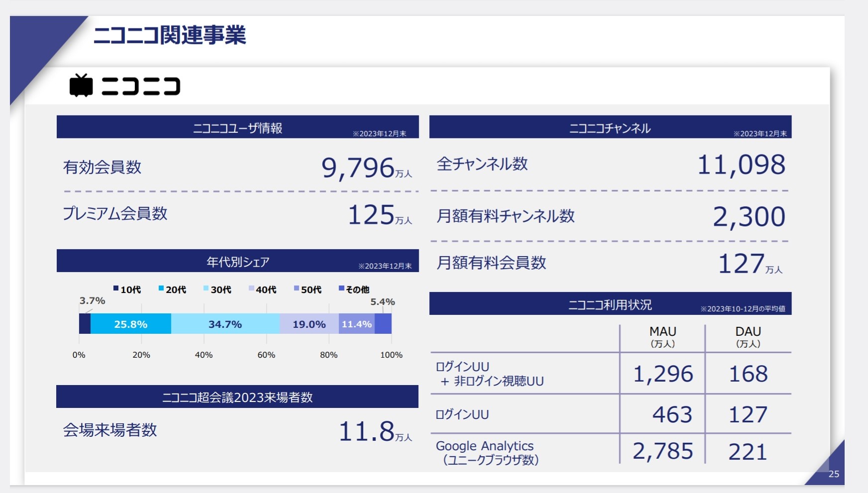
Task: Select the slide title ニコニコ関連事業
Action: pyautogui.click(x=170, y=35)
